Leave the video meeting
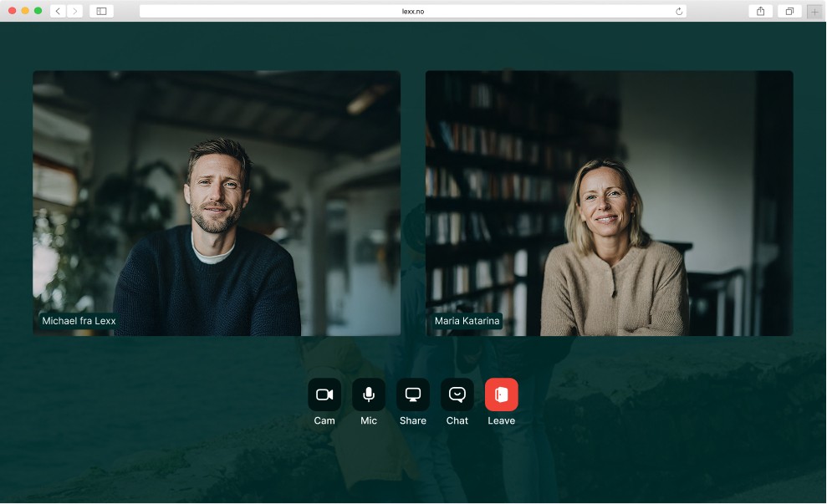This screenshot has height=504, width=827. coord(502,393)
